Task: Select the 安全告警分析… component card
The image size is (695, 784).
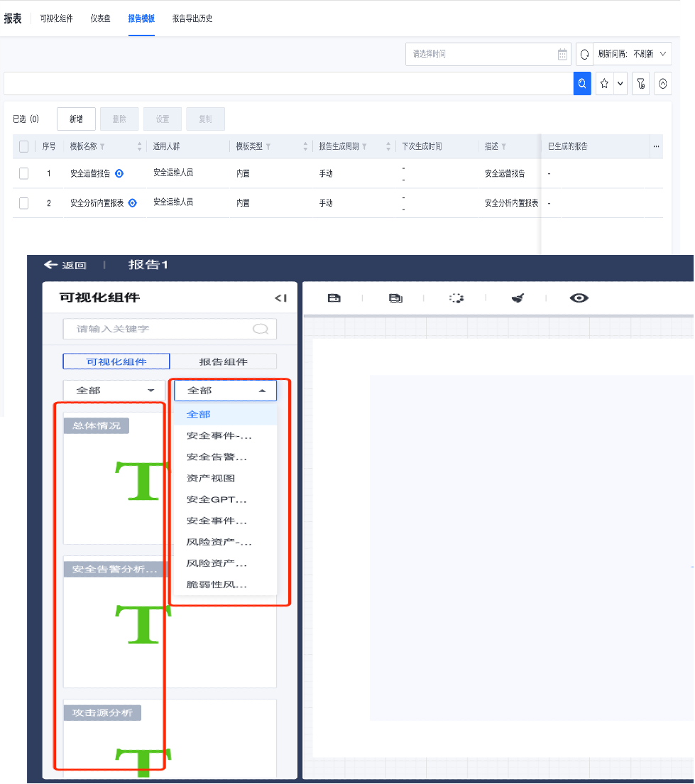Action: 170,622
